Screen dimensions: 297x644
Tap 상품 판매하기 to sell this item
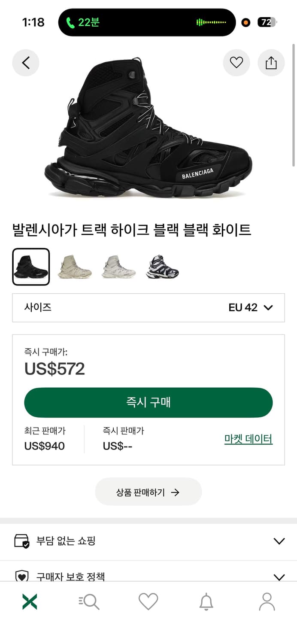coord(148,492)
